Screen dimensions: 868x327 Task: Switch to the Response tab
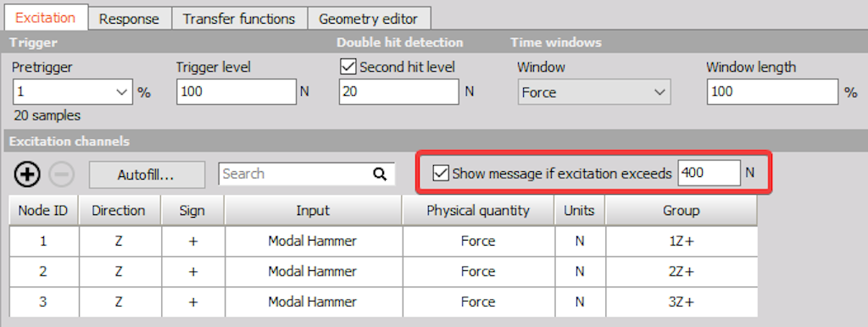(x=129, y=19)
